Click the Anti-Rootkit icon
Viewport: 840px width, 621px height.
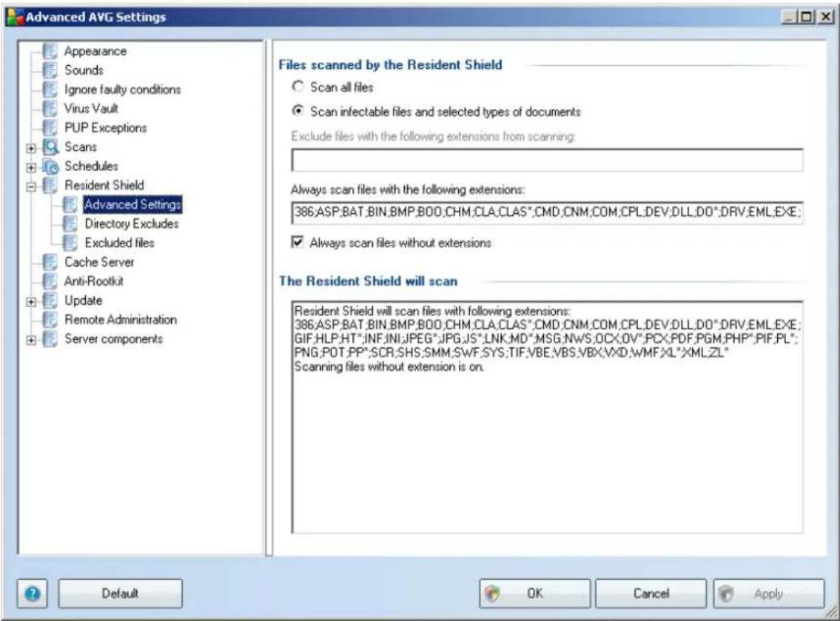[50, 281]
